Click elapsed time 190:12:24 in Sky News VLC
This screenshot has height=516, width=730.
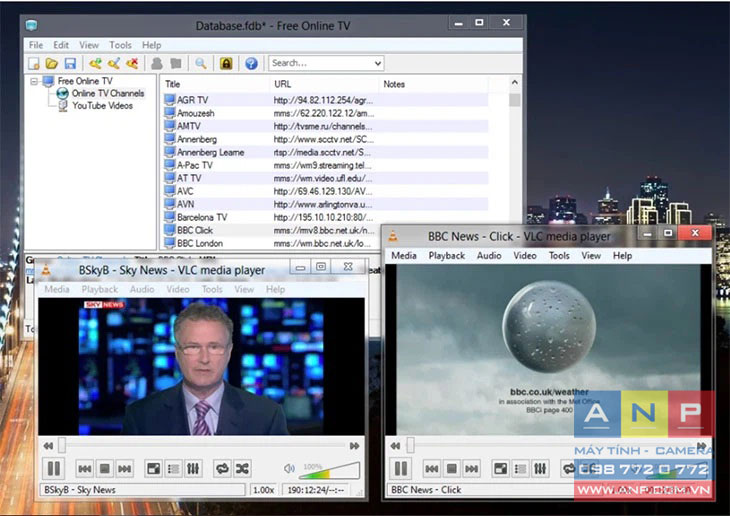[316, 490]
